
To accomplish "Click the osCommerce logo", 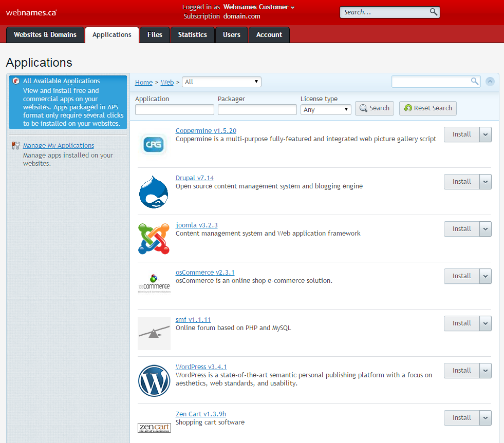I will click(154, 283).
